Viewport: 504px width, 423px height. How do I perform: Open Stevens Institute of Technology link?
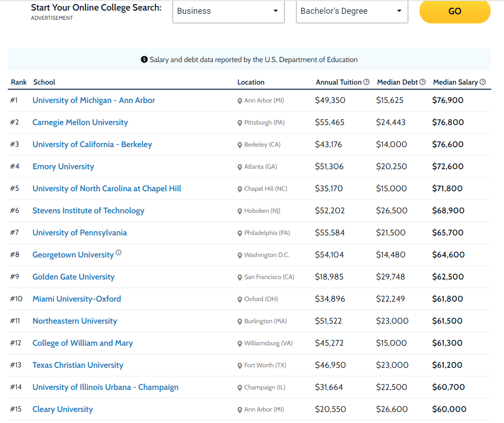[88, 211]
